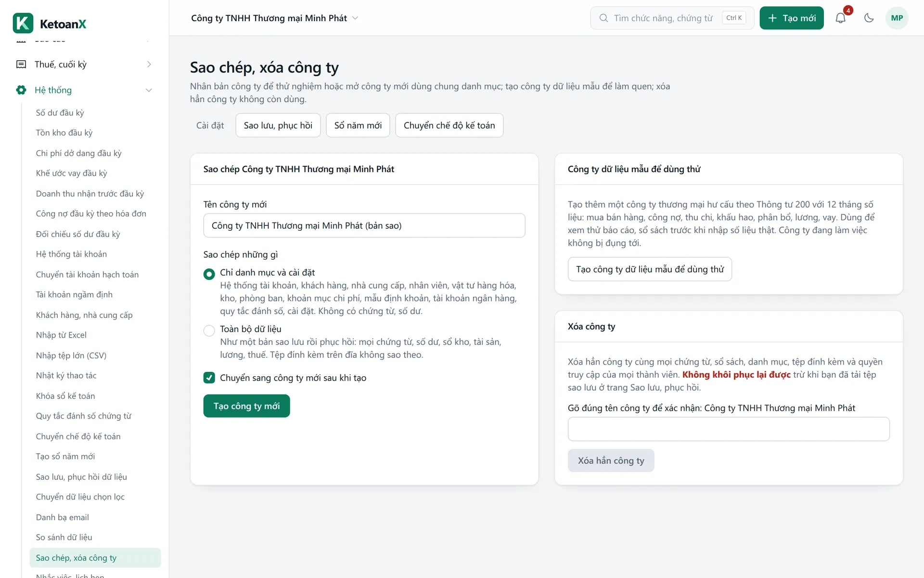Open the Sổ năm mới tab
The height and width of the screenshot is (578, 924).
pyautogui.click(x=358, y=125)
